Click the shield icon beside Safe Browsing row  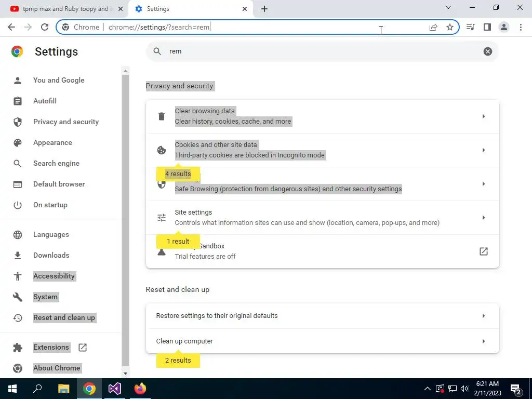[162, 184]
